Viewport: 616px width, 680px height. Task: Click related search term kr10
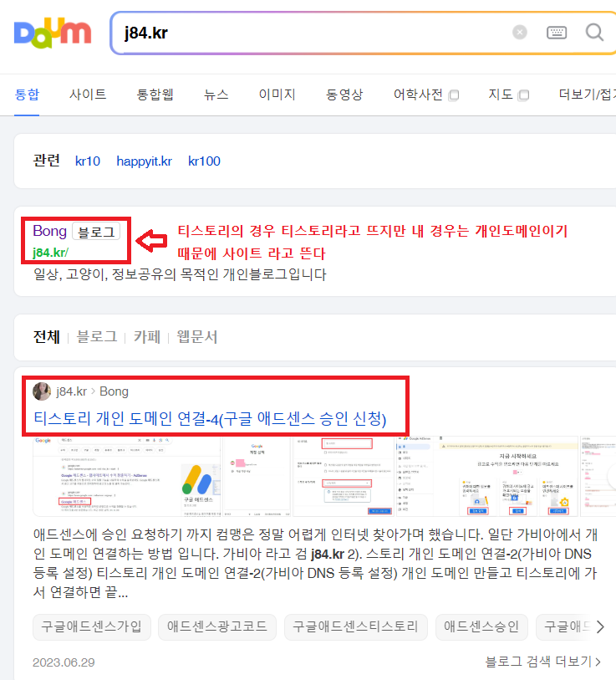tap(88, 161)
